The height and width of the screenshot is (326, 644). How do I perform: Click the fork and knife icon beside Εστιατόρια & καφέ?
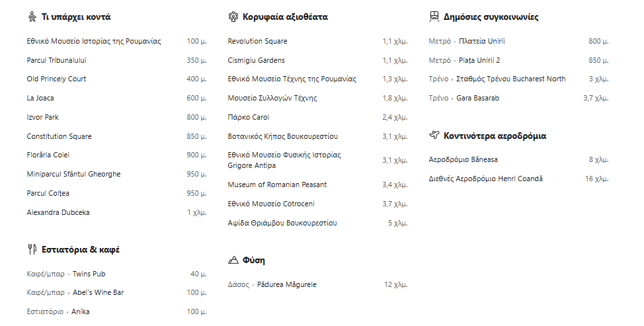click(x=32, y=249)
